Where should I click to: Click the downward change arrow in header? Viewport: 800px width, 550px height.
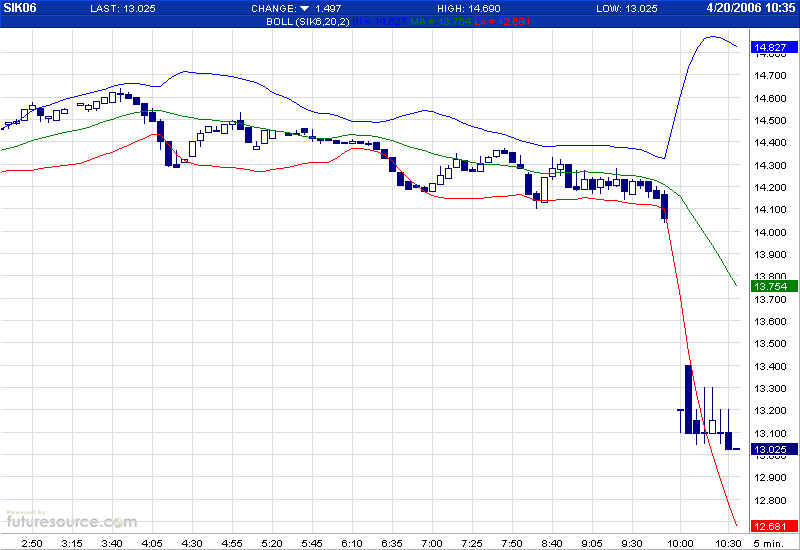coord(304,8)
